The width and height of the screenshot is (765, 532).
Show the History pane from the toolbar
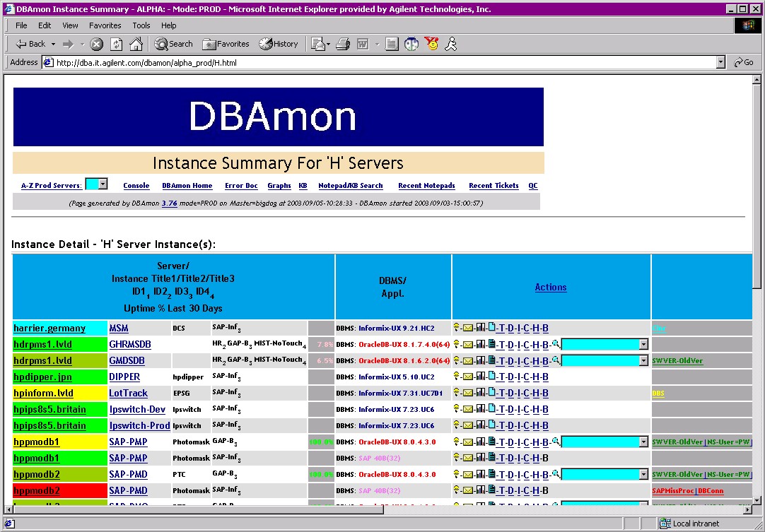click(x=278, y=44)
